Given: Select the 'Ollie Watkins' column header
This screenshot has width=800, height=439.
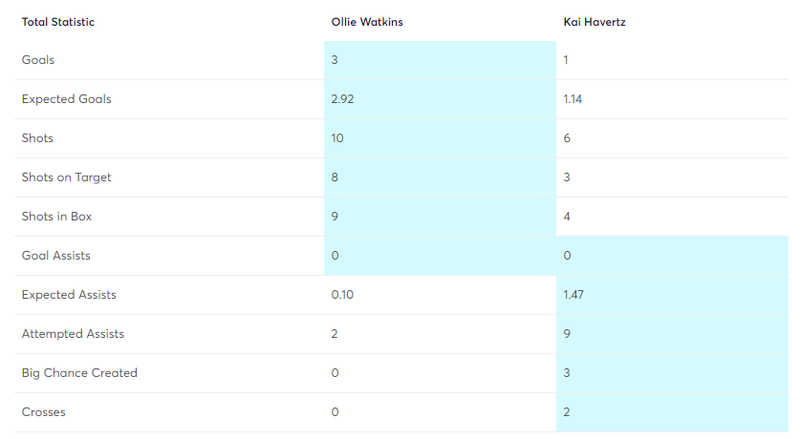Looking at the screenshot, I should pos(367,22).
